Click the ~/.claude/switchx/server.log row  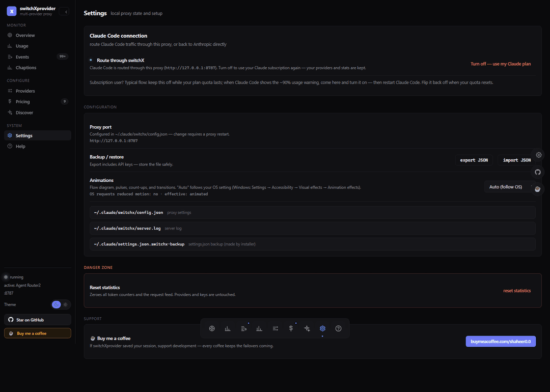[313, 228]
